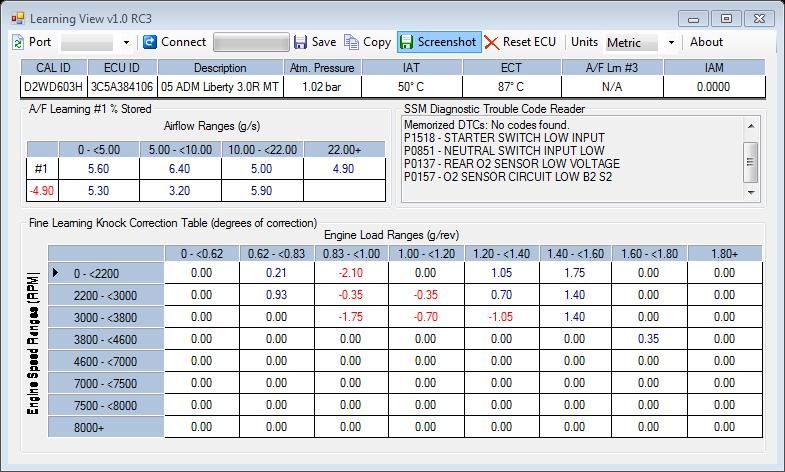Click the A/F Lrn #3 value N/A
Viewport: 785px width, 472px height.
click(x=612, y=87)
